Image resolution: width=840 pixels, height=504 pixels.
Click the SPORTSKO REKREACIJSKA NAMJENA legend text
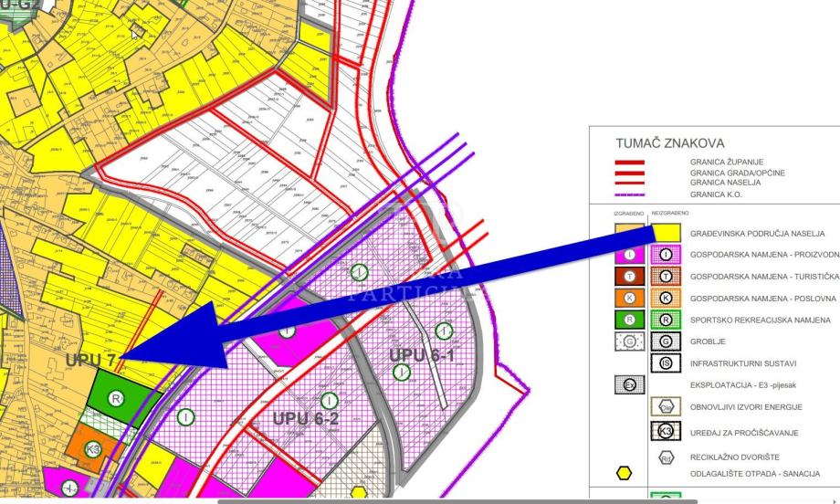(x=761, y=320)
